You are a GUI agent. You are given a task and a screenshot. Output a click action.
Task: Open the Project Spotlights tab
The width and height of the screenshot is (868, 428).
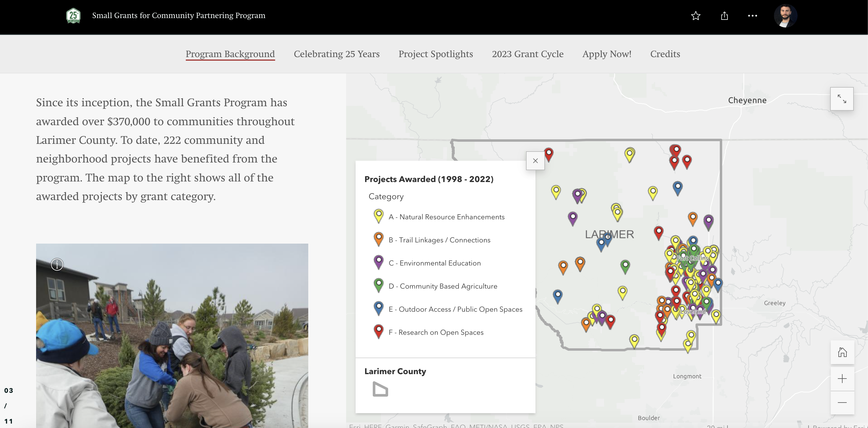coord(435,54)
